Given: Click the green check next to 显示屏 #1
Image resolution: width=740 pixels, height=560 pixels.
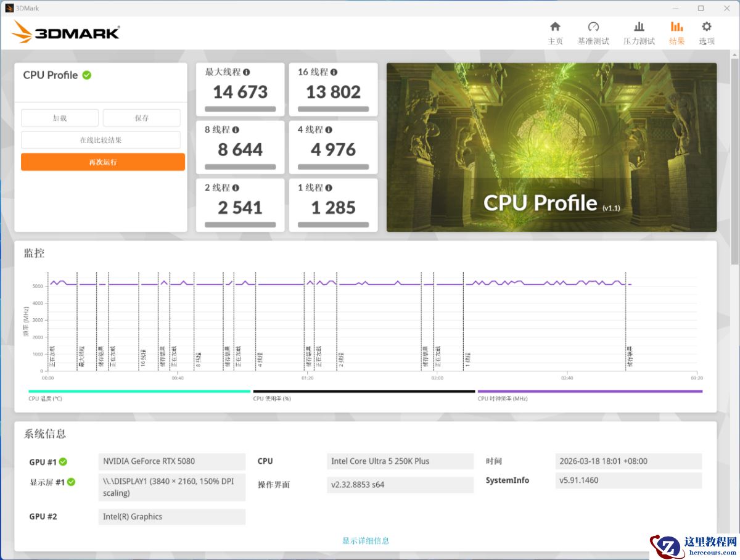Looking at the screenshot, I should click(71, 482).
